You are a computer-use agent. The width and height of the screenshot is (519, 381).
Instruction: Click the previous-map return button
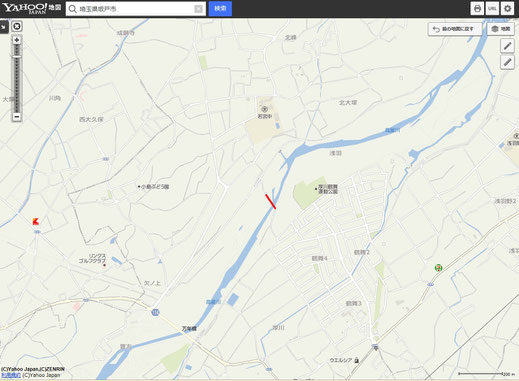click(x=455, y=29)
